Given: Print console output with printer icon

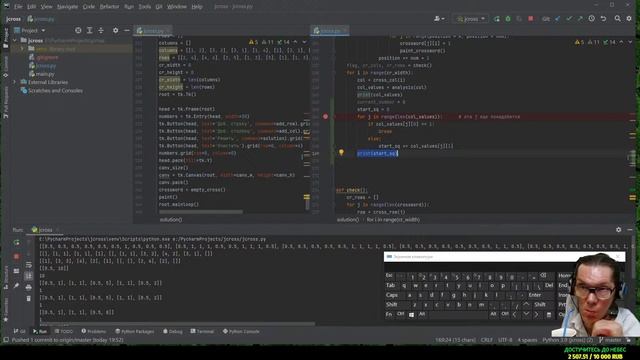Looking at the screenshot, I should click(29, 288).
